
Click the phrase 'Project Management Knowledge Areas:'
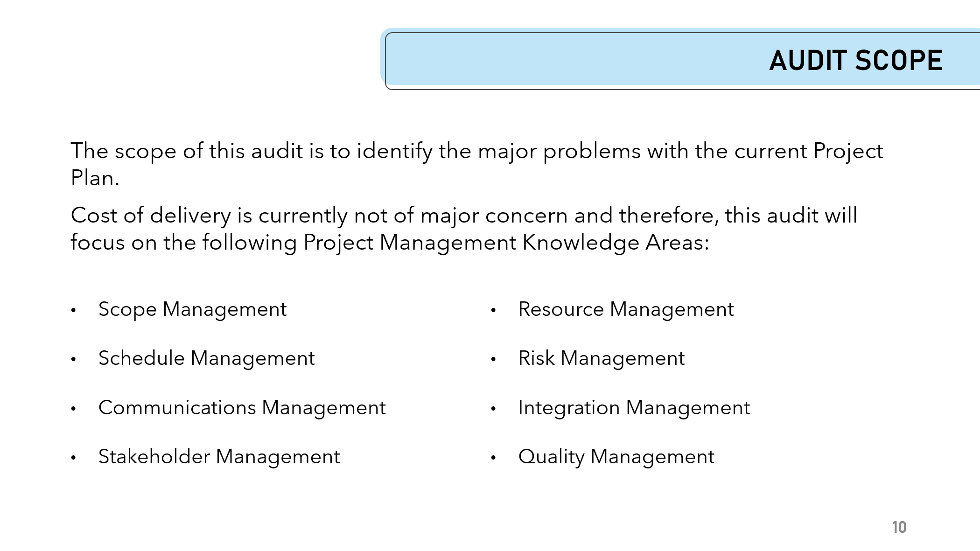click(506, 243)
